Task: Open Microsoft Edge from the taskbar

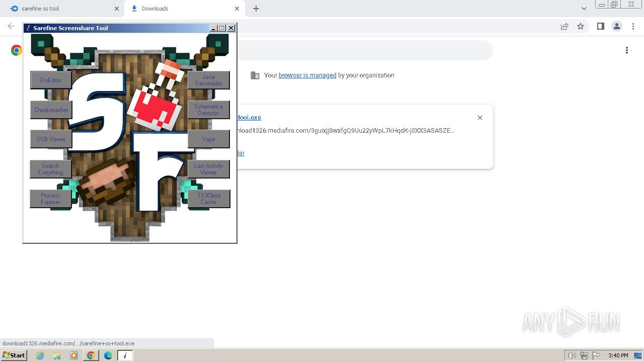Action: coord(108,355)
